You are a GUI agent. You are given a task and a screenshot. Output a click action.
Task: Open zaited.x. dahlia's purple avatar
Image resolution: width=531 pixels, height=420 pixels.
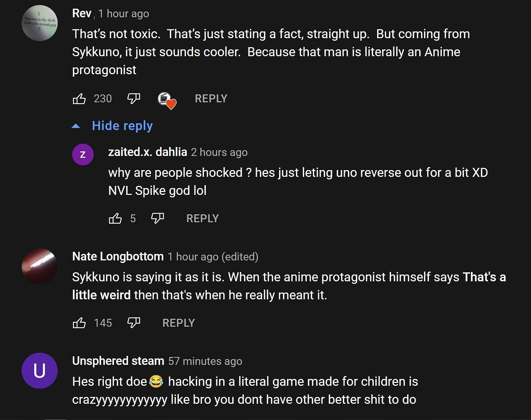pyautogui.click(x=83, y=155)
